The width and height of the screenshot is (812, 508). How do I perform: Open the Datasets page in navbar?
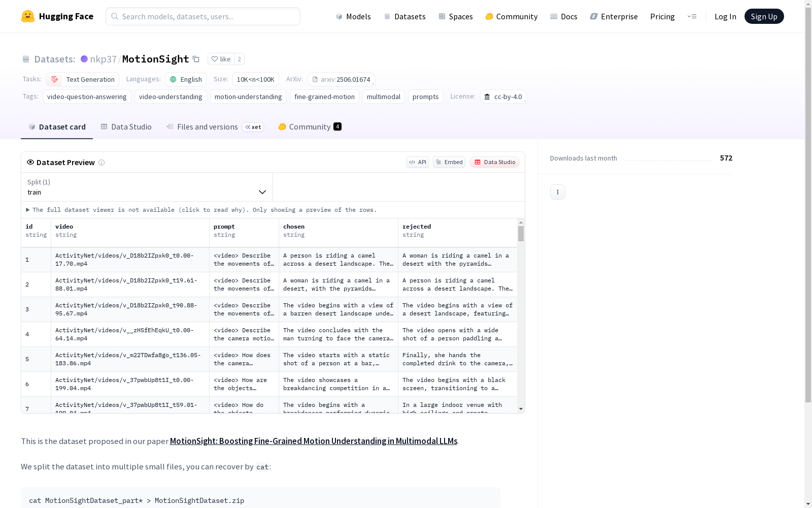pyautogui.click(x=404, y=16)
